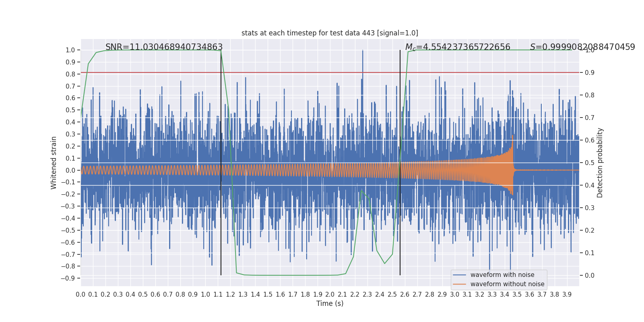Click x-axis tick label 3.9
This screenshot has height=322, width=644.
tap(567, 295)
